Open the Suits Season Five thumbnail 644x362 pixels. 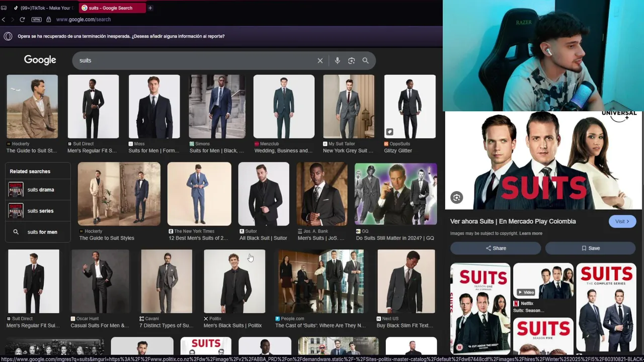[x=543, y=336]
